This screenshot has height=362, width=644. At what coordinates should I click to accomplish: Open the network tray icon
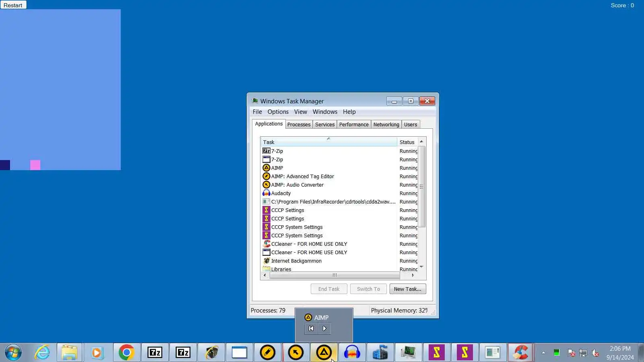[x=583, y=353]
